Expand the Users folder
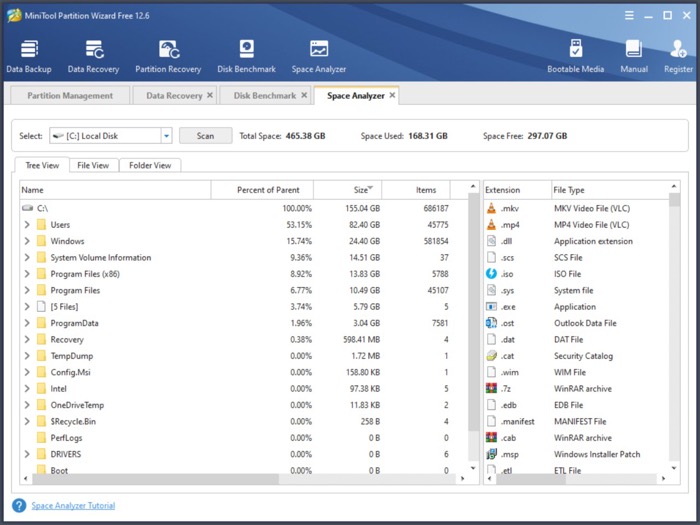The height and width of the screenshot is (525, 700). [27, 225]
